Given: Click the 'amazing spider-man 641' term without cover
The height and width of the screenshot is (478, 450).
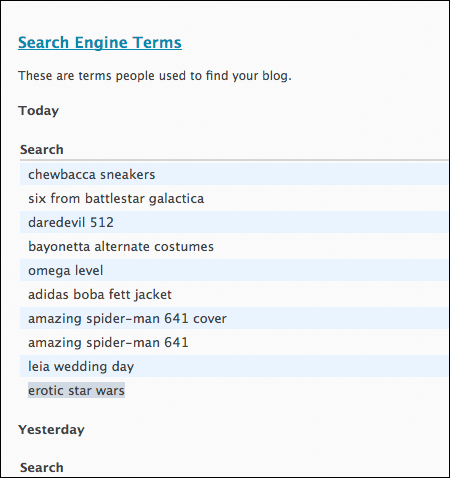Looking at the screenshot, I should point(108,342).
